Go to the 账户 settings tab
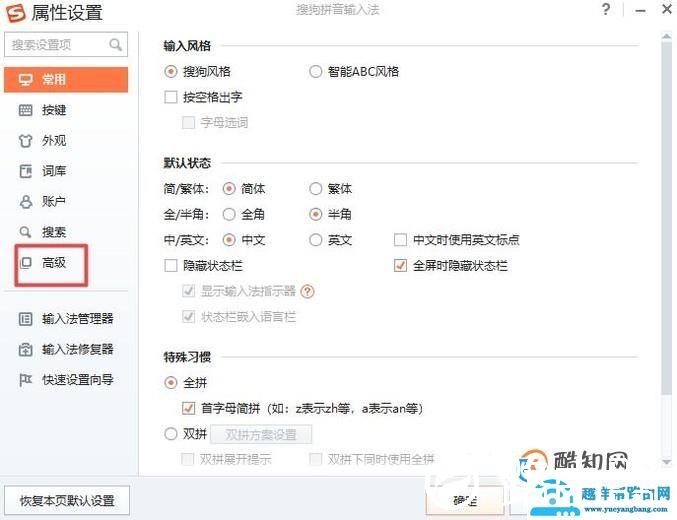677x520 pixels. coord(66,202)
